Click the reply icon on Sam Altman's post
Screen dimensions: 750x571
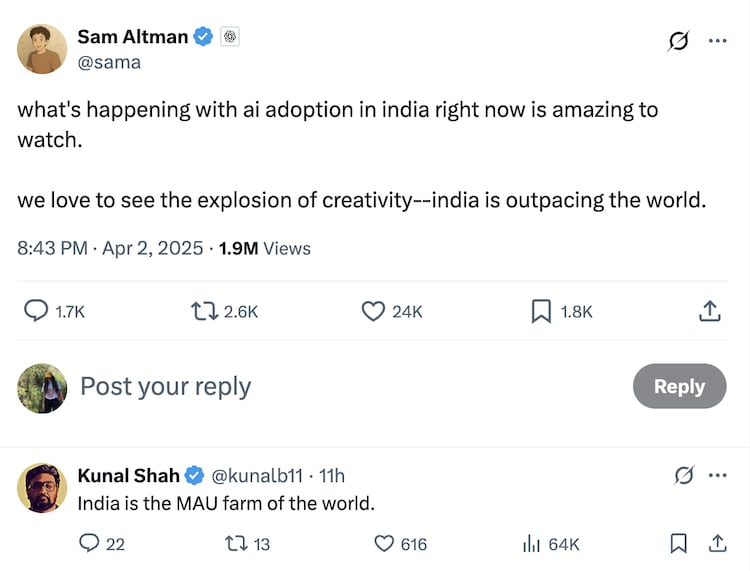(36, 312)
